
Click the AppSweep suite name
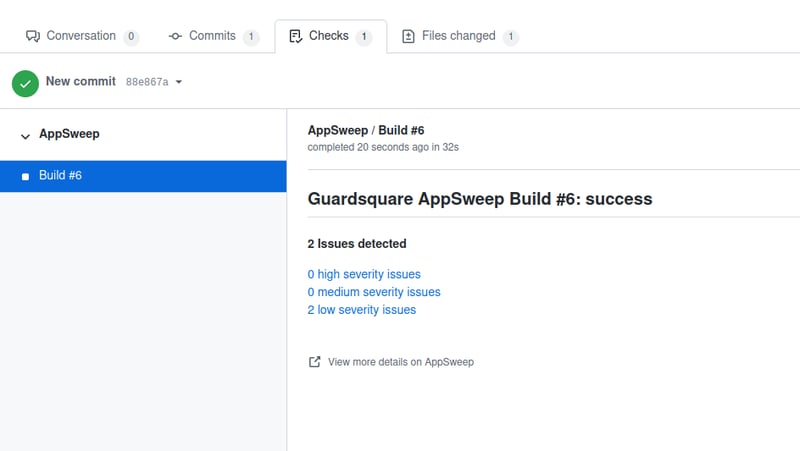69,134
